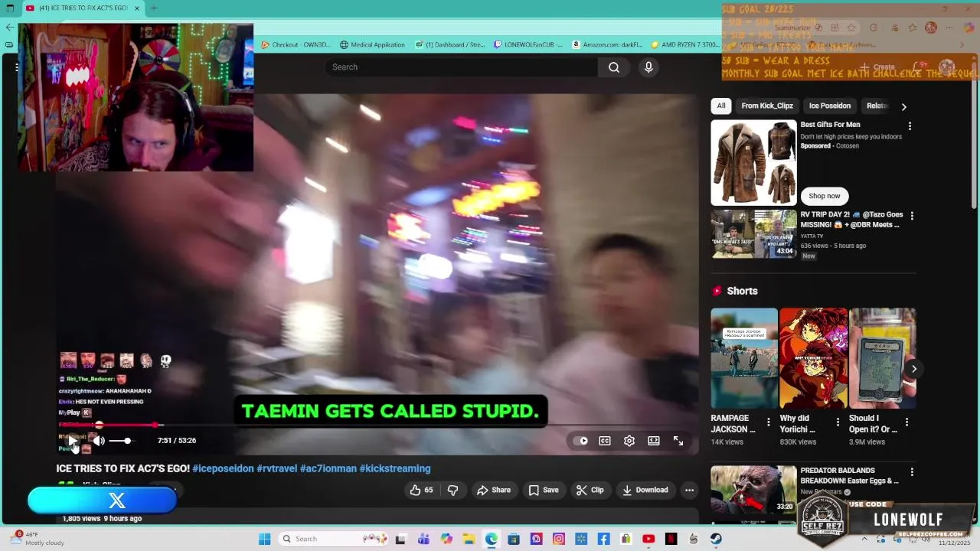Launch Steam from the taskbar
Viewport: 980px width, 551px height.
tap(716, 539)
